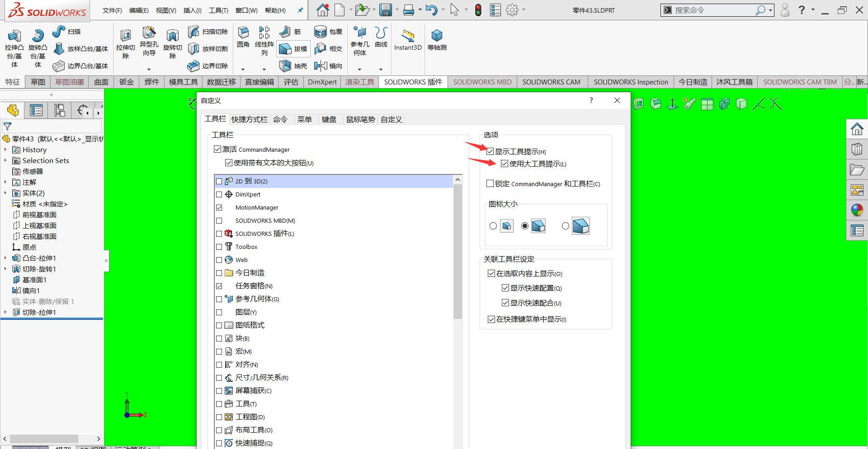The image size is (868, 449).
Task: Select the large icon size radio button
Action: tap(566, 226)
